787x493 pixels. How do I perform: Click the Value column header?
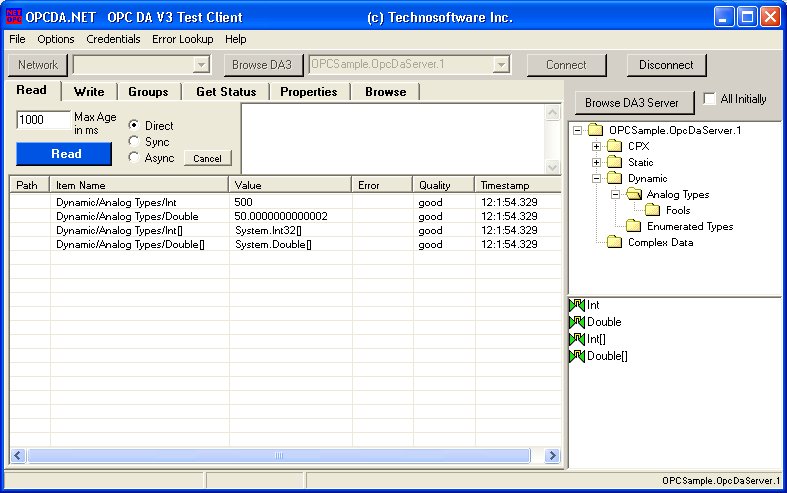[x=290, y=185]
